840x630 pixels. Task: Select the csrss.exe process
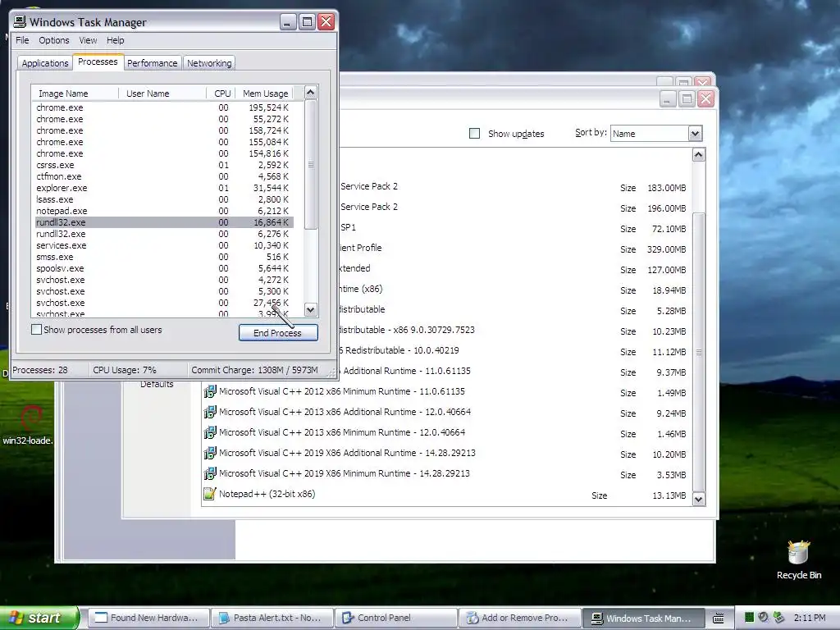click(x=164, y=165)
